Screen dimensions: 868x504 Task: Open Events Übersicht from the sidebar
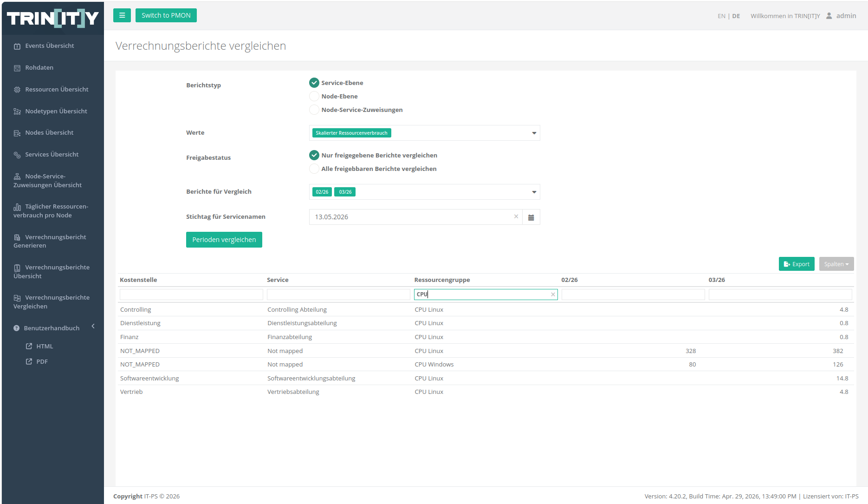coord(50,46)
